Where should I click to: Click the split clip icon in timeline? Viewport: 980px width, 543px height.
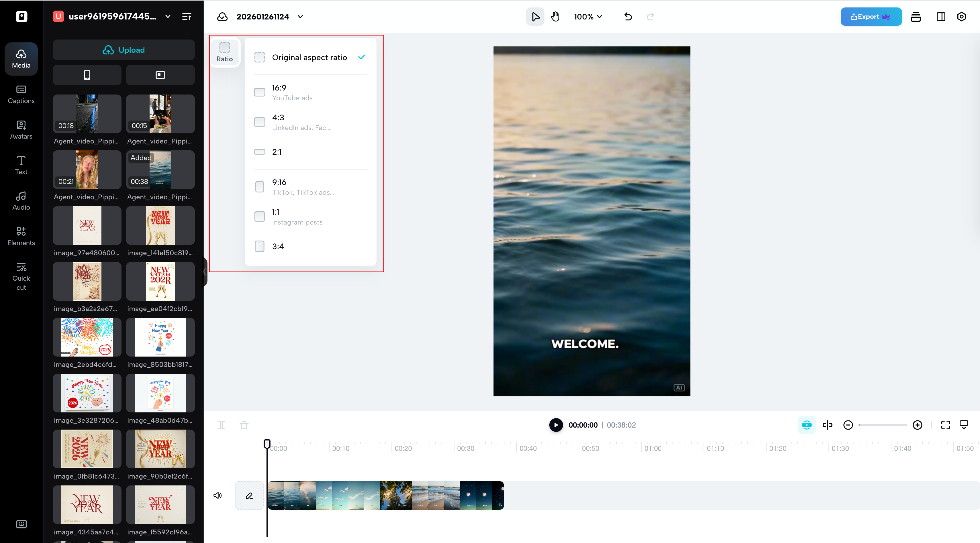tap(221, 425)
